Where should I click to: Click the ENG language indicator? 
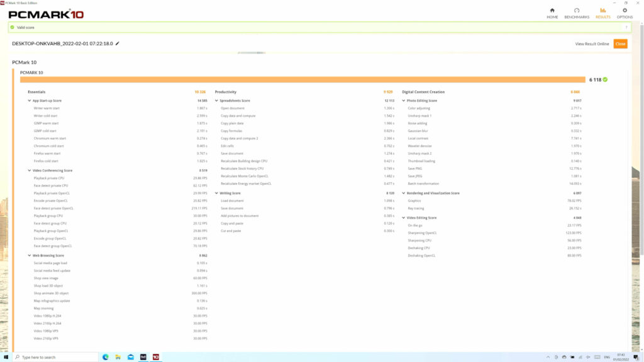tap(607, 357)
